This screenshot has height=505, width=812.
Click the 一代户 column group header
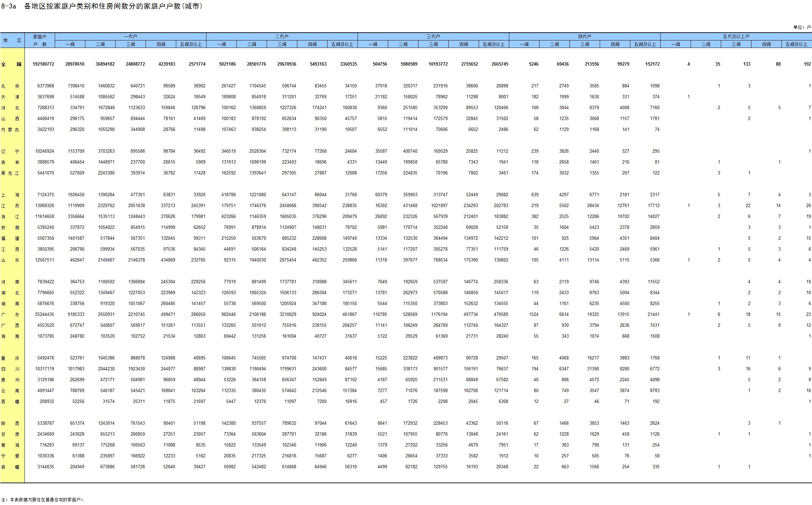pos(130,36)
